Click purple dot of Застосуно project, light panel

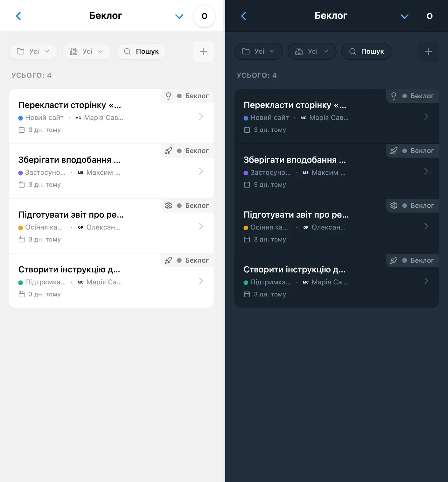click(x=21, y=173)
